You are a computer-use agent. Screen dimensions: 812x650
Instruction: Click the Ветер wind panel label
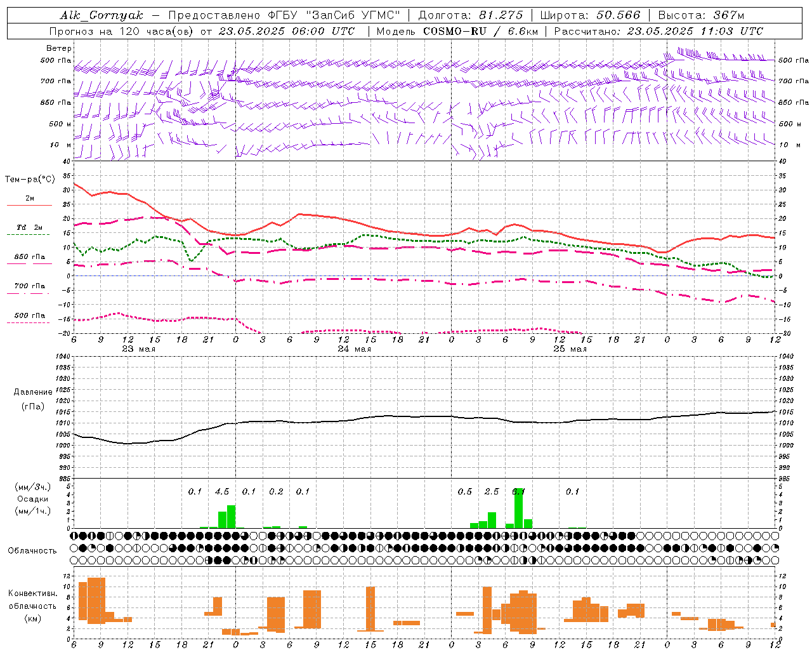pos(59,48)
